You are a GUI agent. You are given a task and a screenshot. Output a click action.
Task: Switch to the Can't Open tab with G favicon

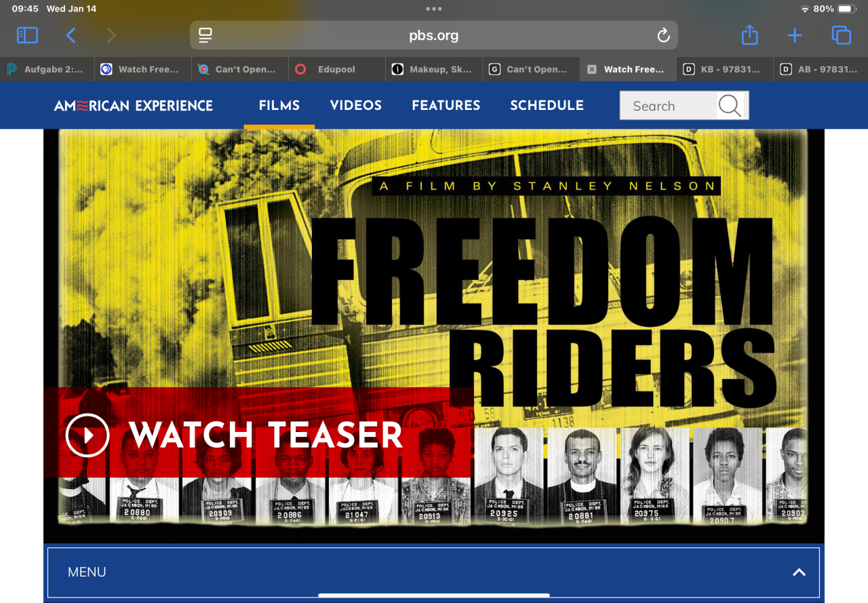coord(530,69)
